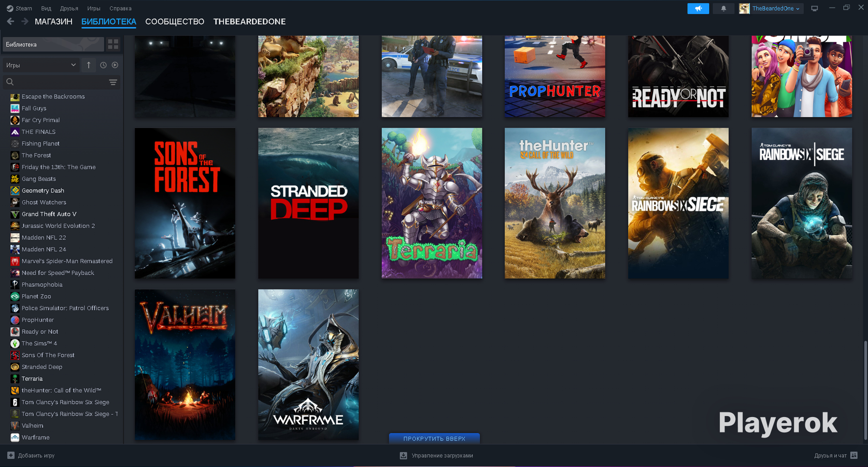This screenshot has width=868, height=467.
Task: Open Управление загрузками
Action: 442,455
